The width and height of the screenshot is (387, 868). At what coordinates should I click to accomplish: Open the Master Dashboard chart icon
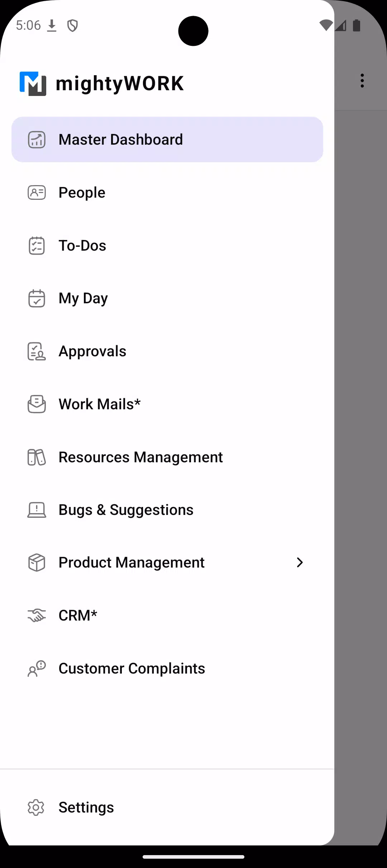click(x=37, y=140)
